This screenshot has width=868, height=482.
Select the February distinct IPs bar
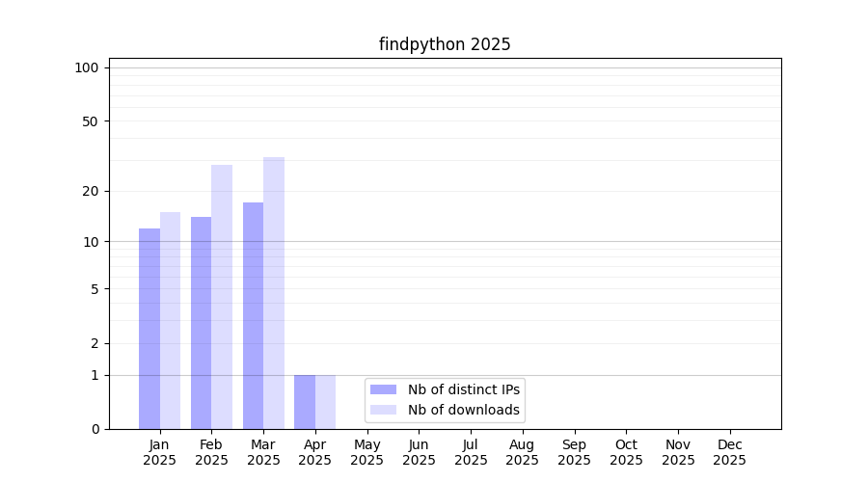(x=201, y=323)
